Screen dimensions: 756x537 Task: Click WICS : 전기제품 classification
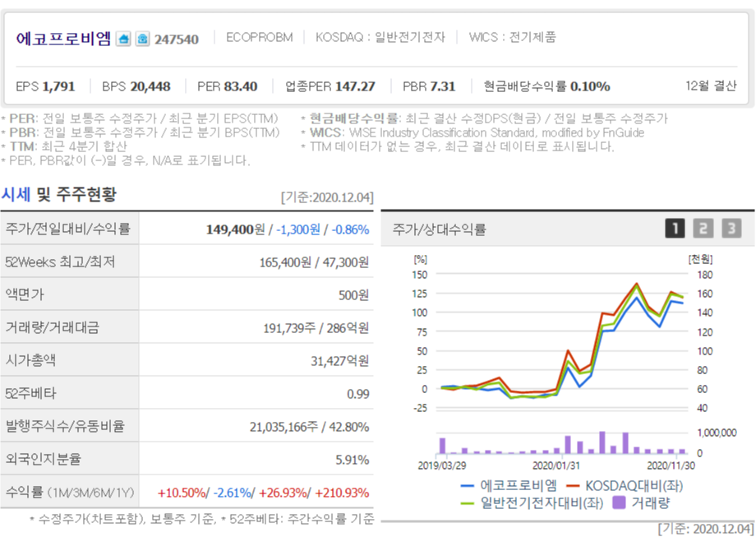(513, 37)
